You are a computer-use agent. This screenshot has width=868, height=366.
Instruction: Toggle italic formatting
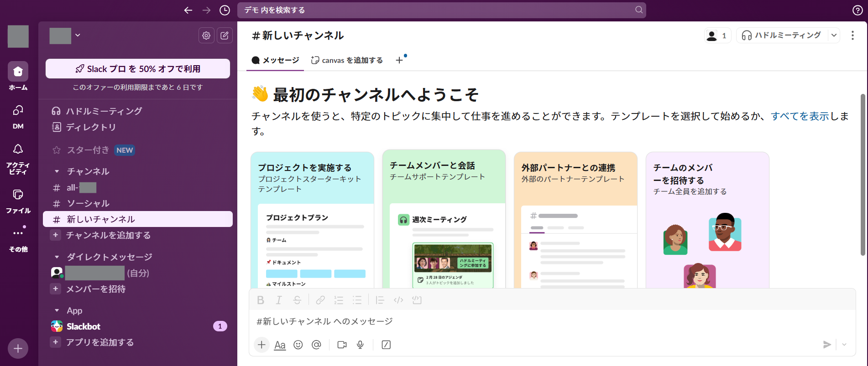(x=278, y=300)
